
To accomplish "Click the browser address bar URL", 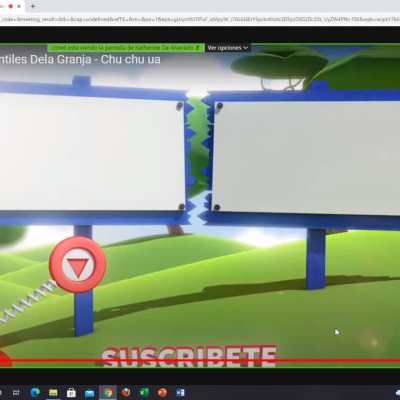I will coord(200,19).
